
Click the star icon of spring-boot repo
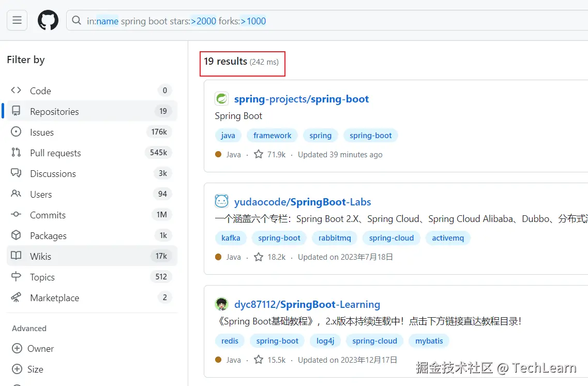click(259, 154)
